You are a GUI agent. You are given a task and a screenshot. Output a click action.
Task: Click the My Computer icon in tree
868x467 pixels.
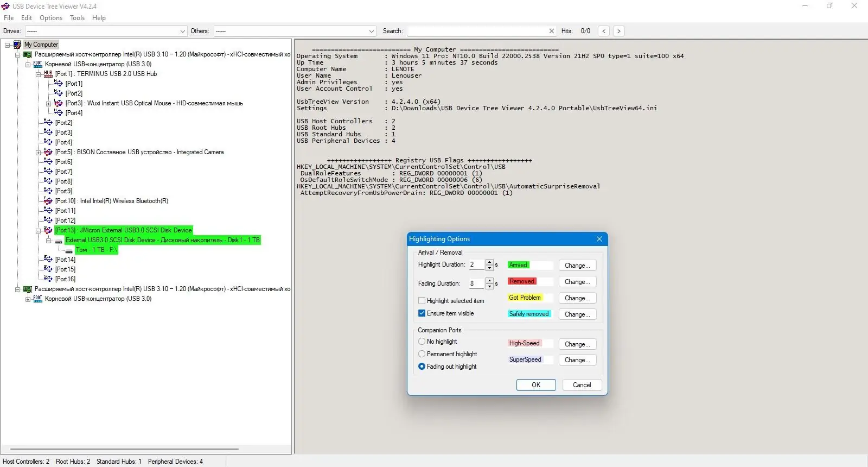coord(17,45)
